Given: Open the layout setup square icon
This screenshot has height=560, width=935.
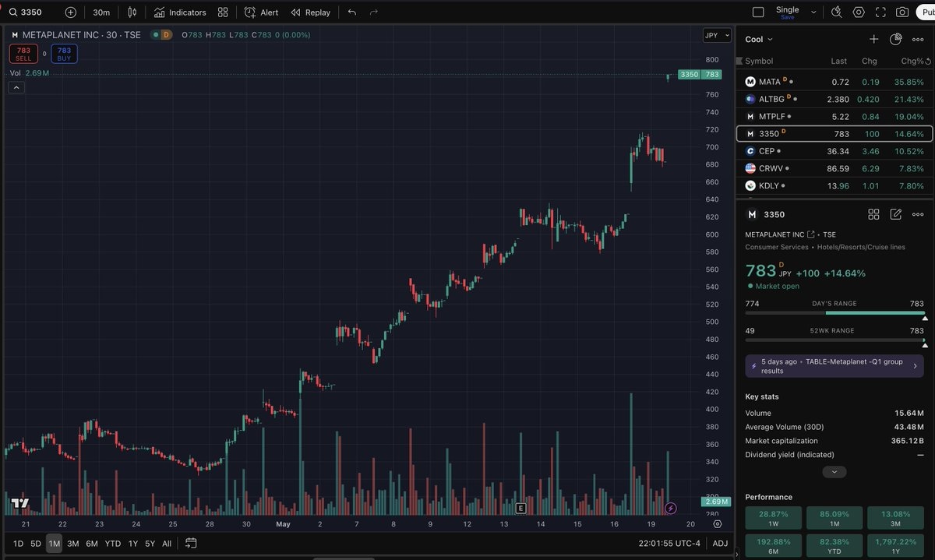Looking at the screenshot, I should pos(758,12).
